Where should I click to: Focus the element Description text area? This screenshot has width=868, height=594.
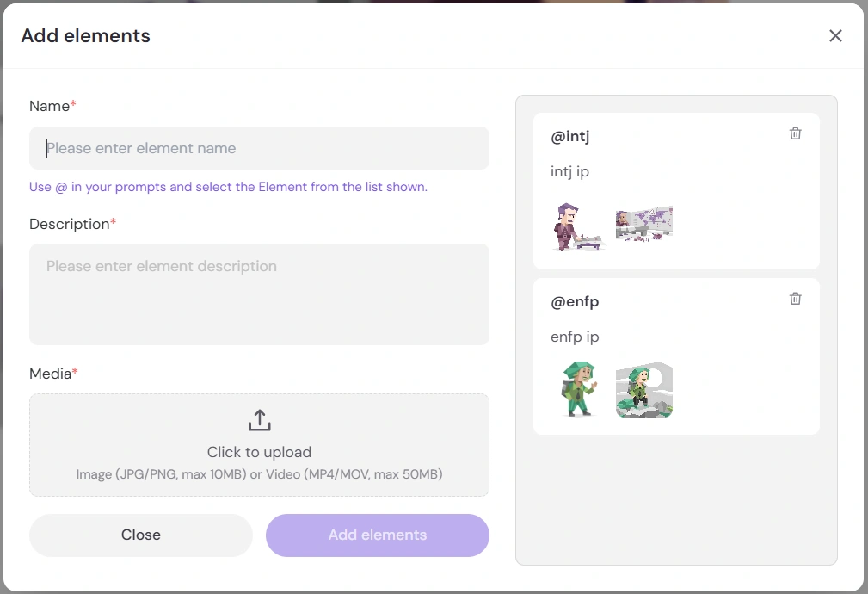(x=259, y=294)
